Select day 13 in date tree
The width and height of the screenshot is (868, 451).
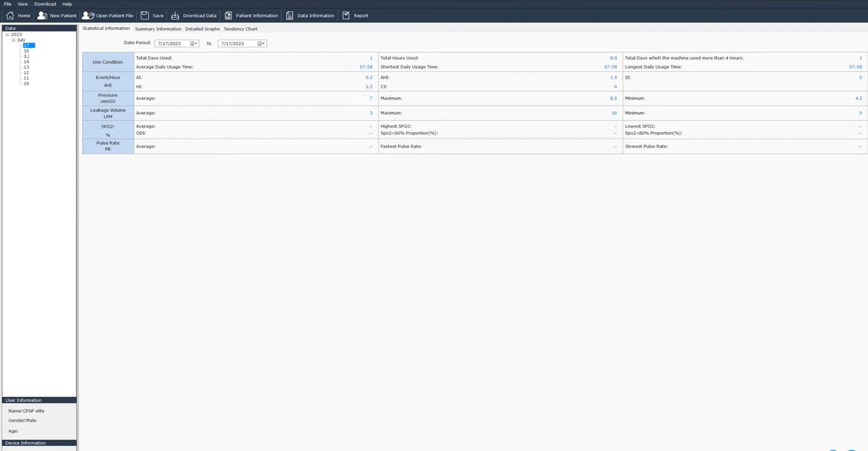pyautogui.click(x=26, y=67)
